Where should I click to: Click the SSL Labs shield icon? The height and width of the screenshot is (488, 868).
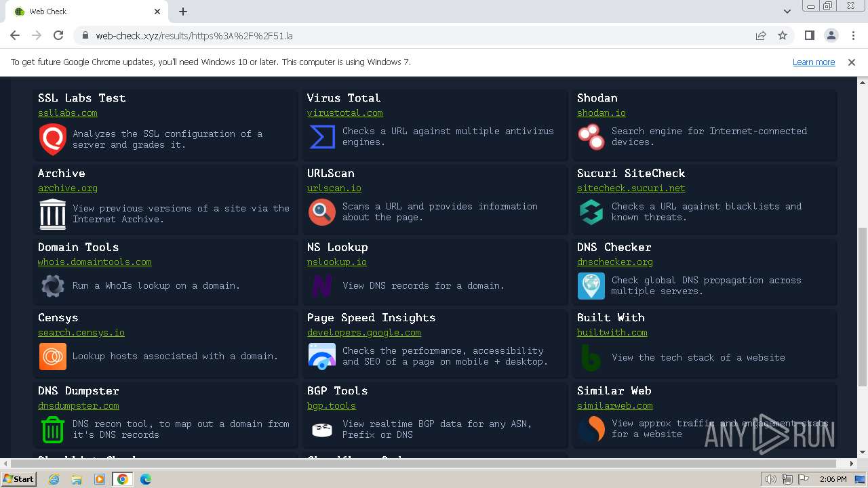(x=52, y=139)
